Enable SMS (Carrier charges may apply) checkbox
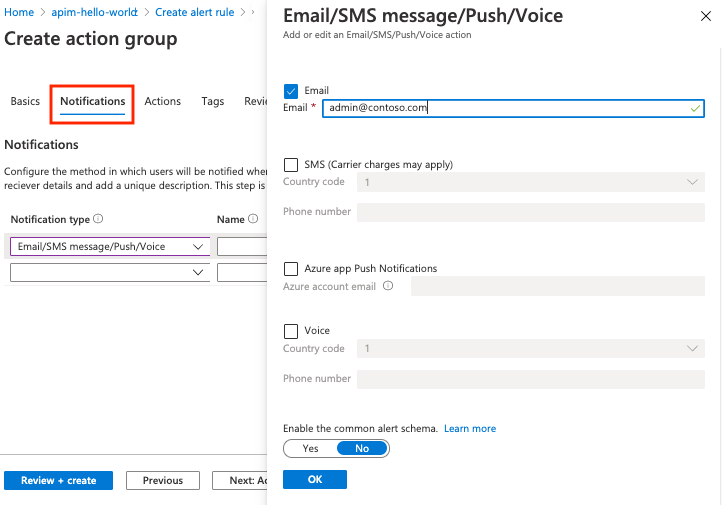The height and width of the screenshot is (505, 722). point(291,165)
